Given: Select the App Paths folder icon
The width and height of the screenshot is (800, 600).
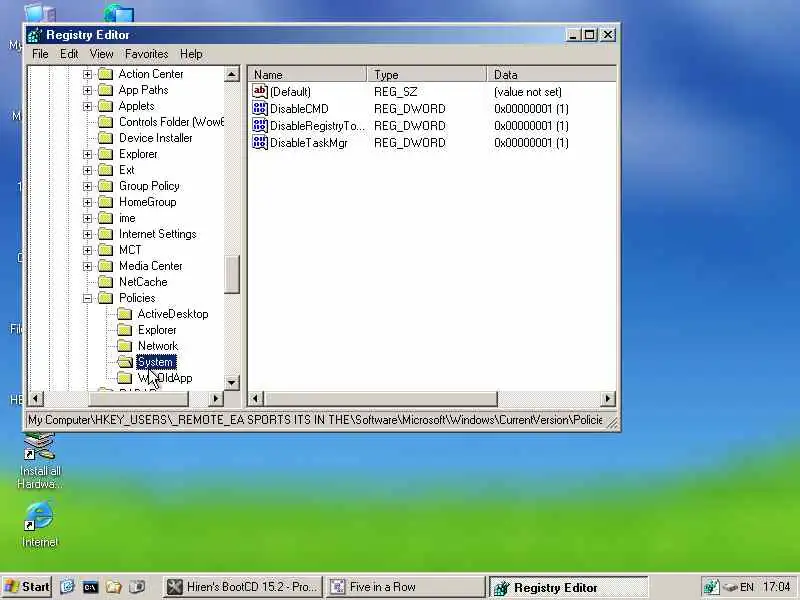Looking at the screenshot, I should coord(106,90).
